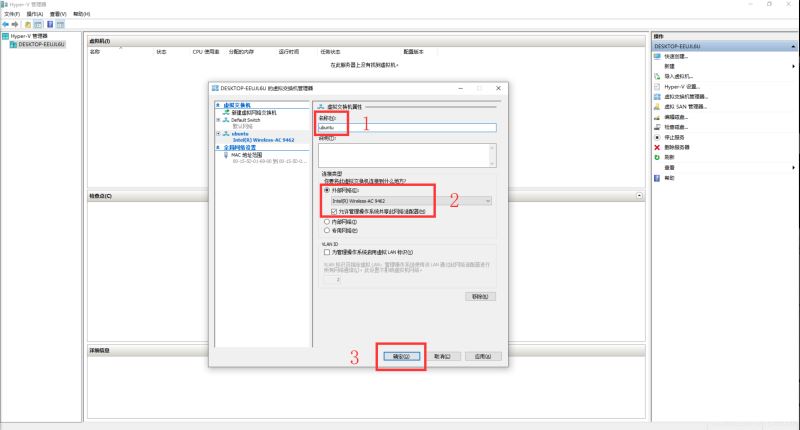Click the 快速创建 (Quick Create) action icon
The image size is (800, 430).
657,56
